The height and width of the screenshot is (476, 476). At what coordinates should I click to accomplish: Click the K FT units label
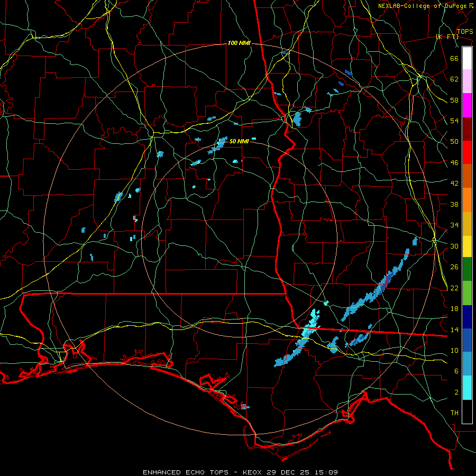(x=447, y=36)
